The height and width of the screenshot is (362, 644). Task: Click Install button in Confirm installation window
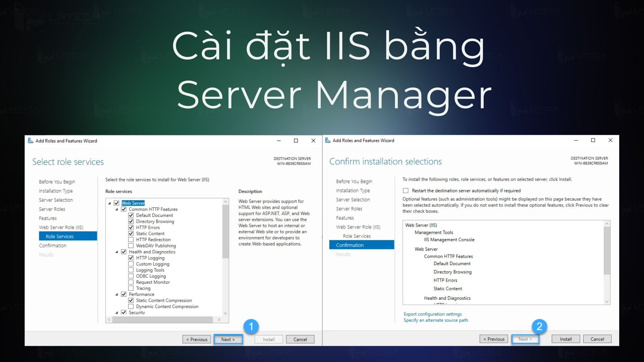coord(566,339)
